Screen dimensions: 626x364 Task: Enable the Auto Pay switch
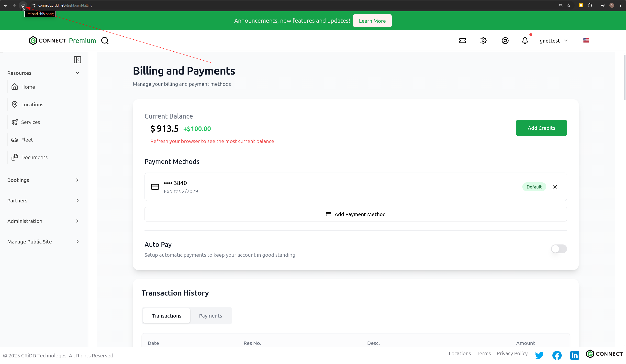click(x=559, y=249)
